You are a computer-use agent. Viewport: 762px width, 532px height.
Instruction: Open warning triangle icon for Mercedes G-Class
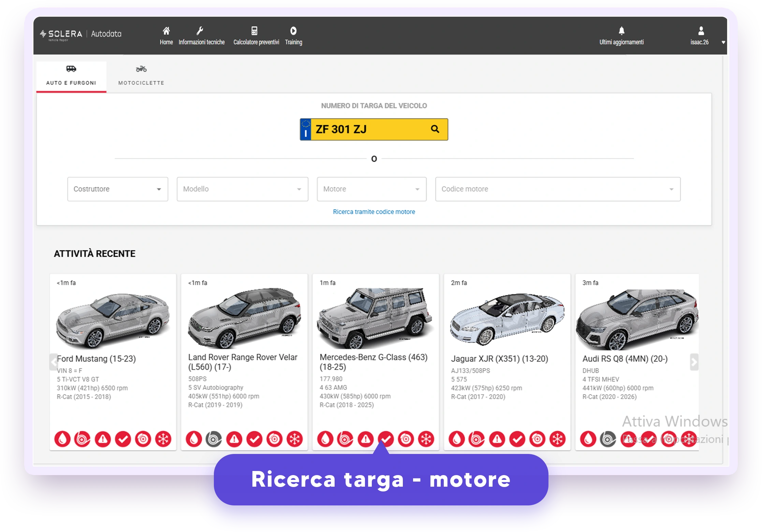[366, 439]
